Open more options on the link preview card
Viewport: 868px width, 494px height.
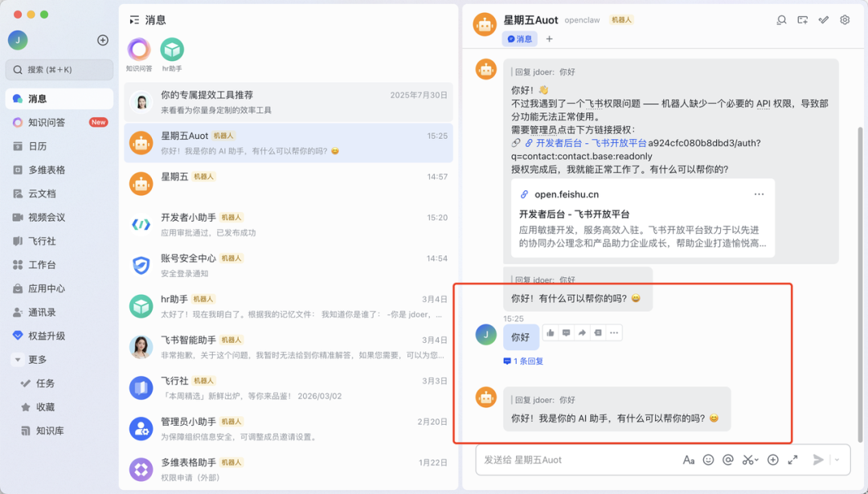pos(759,194)
